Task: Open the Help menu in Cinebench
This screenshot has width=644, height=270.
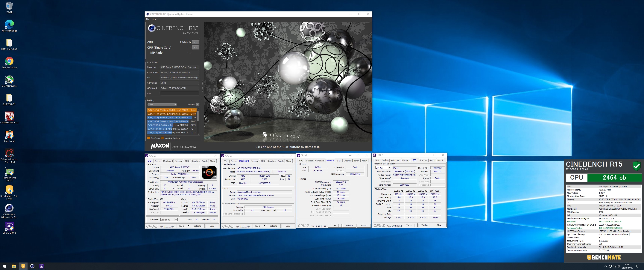Action: (x=154, y=19)
